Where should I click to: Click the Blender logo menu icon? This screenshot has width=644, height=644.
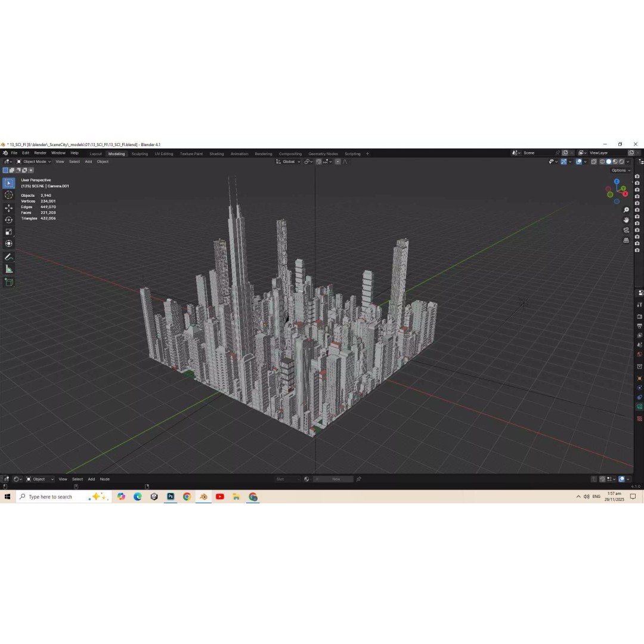click(5, 153)
